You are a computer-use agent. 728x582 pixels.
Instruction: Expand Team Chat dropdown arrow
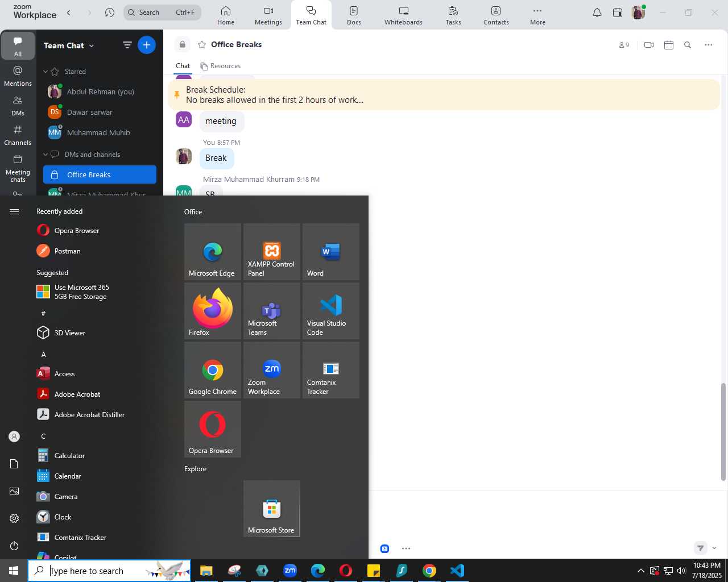coord(92,46)
